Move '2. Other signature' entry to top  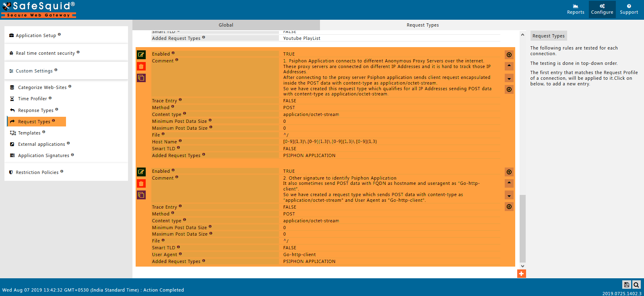pos(509,172)
